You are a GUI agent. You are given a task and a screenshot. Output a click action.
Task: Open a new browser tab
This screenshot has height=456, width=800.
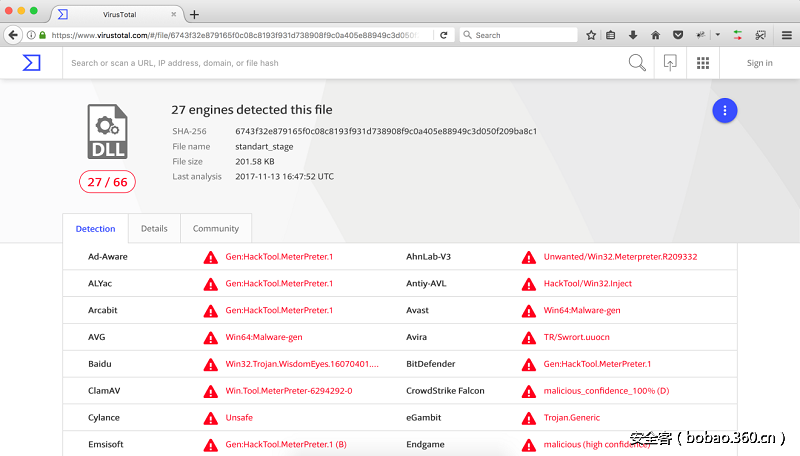pyautogui.click(x=194, y=15)
